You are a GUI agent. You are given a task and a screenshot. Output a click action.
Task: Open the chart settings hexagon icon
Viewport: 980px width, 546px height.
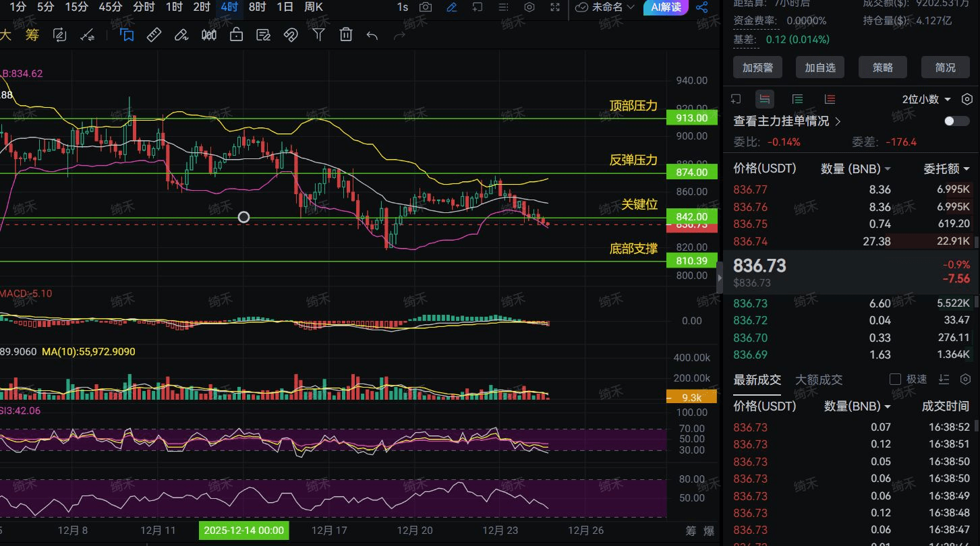(529, 7)
